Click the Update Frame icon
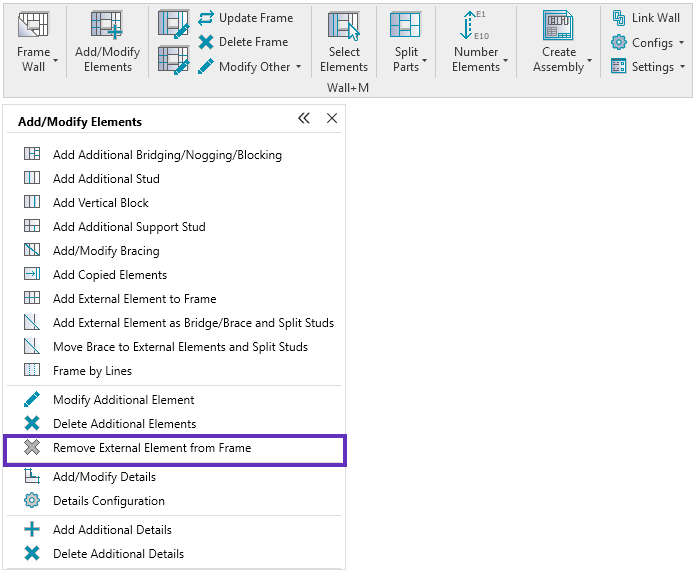Screen dimensions: 697x572 (x=206, y=18)
